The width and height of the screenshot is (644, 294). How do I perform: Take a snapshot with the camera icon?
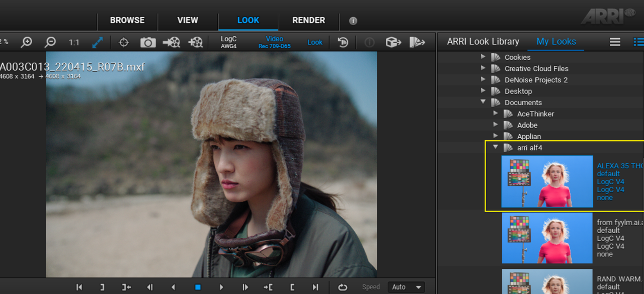pos(148,42)
